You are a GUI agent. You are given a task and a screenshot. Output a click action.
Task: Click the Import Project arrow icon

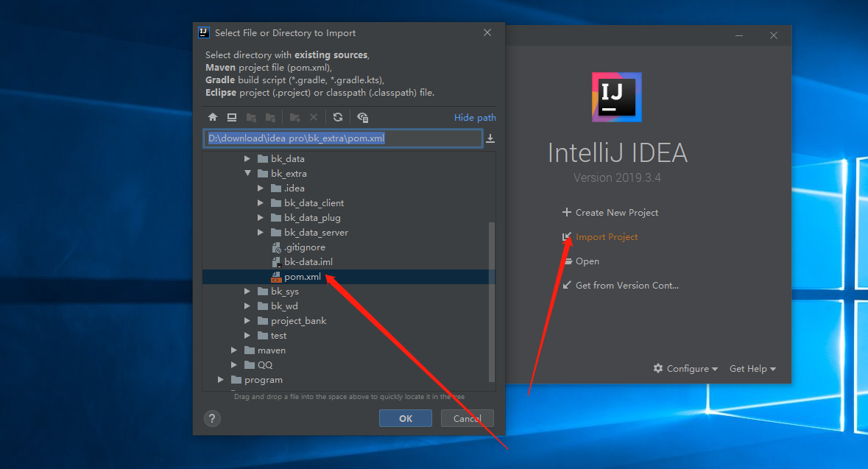click(566, 236)
